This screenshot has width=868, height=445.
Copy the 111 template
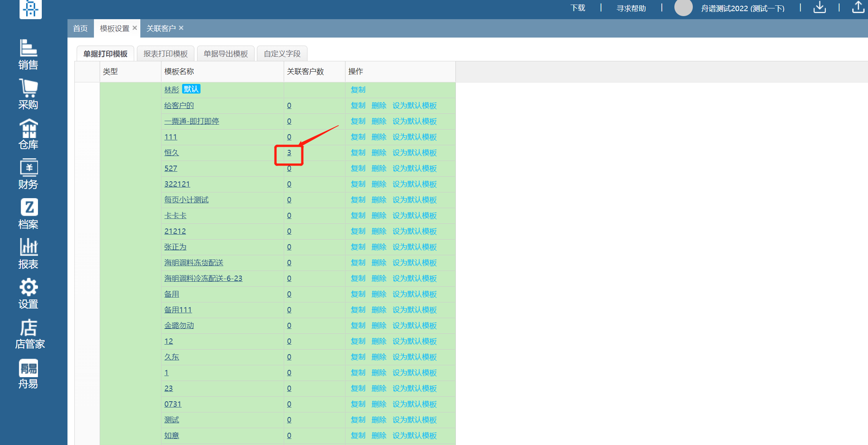(x=358, y=137)
